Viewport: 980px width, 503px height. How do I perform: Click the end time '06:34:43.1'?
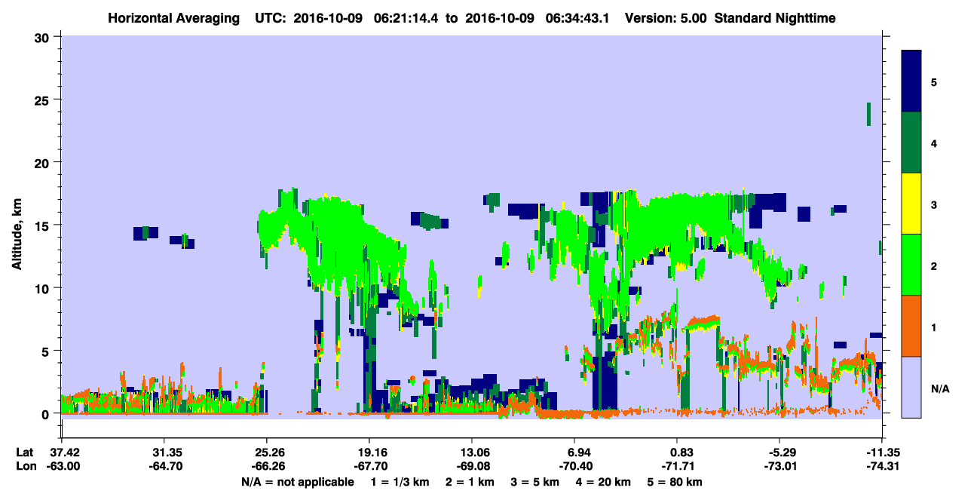pos(577,17)
